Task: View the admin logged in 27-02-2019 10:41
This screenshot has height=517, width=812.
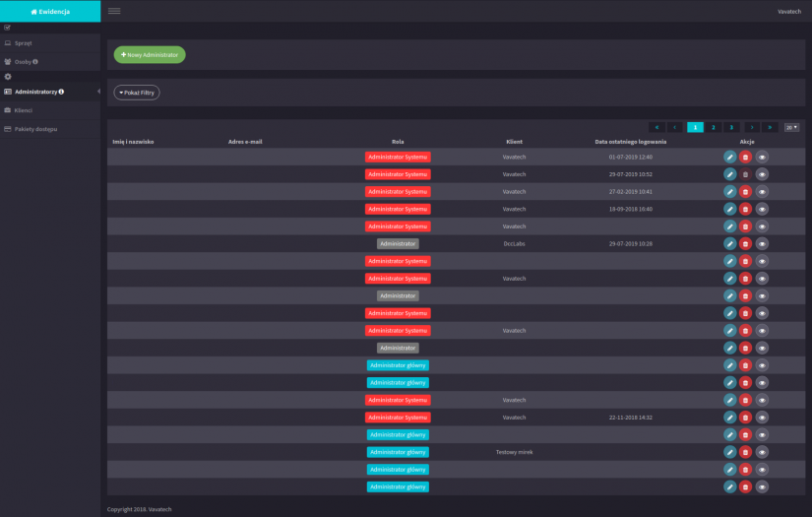Action: 762,192
